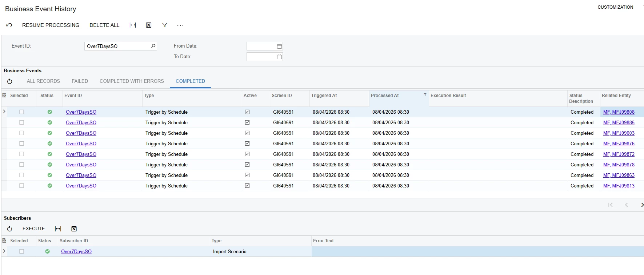Viewport: 644px width, 275px height.
Task: Sort by Processed At column header
Action: pyautogui.click(x=385, y=96)
